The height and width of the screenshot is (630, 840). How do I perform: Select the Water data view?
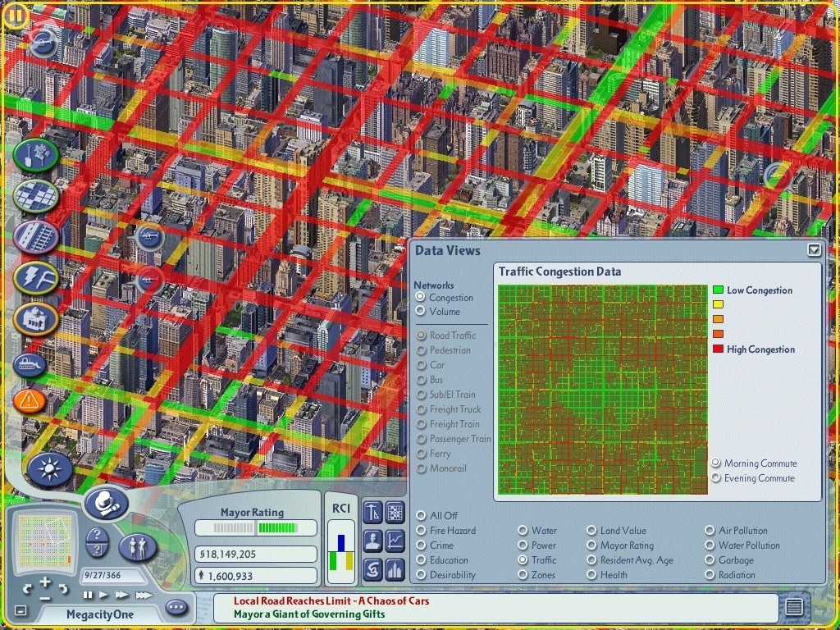coord(523,531)
